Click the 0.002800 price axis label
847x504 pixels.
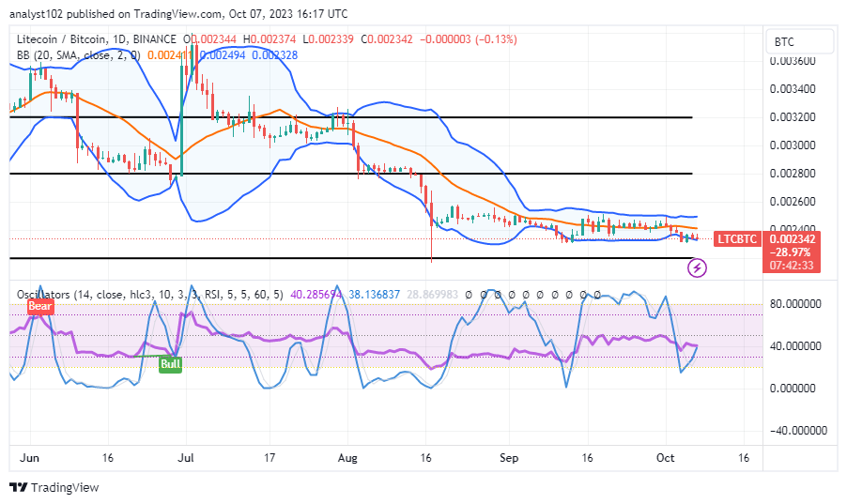point(793,173)
